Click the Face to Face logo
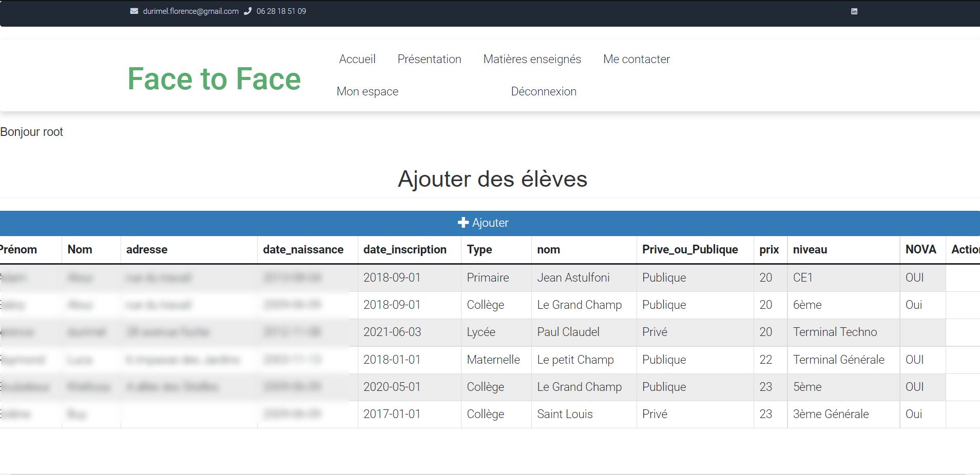The height and width of the screenshot is (475, 980). [x=214, y=79]
